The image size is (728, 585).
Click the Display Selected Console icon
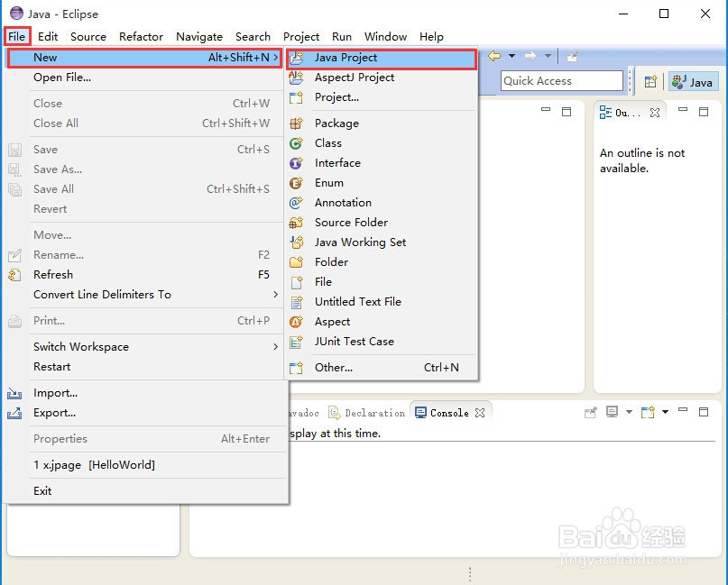[612, 412]
